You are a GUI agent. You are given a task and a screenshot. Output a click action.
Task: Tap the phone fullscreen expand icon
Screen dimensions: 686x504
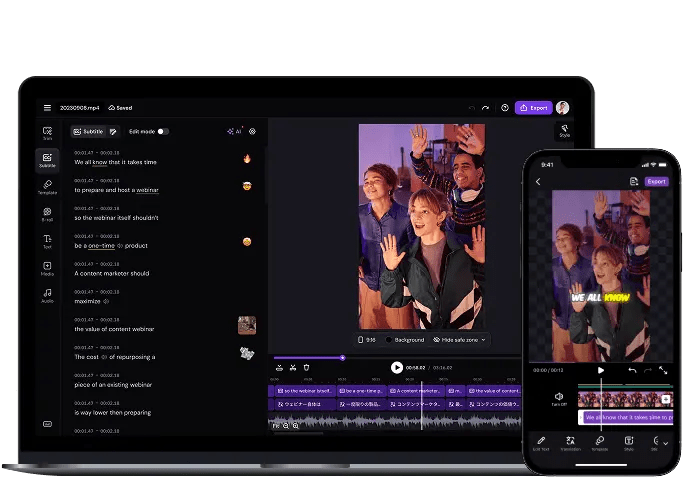tap(663, 370)
